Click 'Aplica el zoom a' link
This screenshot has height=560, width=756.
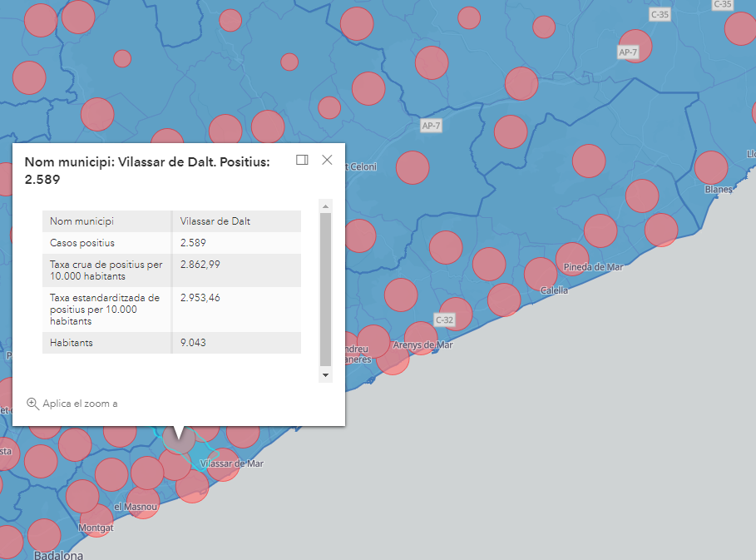point(80,404)
